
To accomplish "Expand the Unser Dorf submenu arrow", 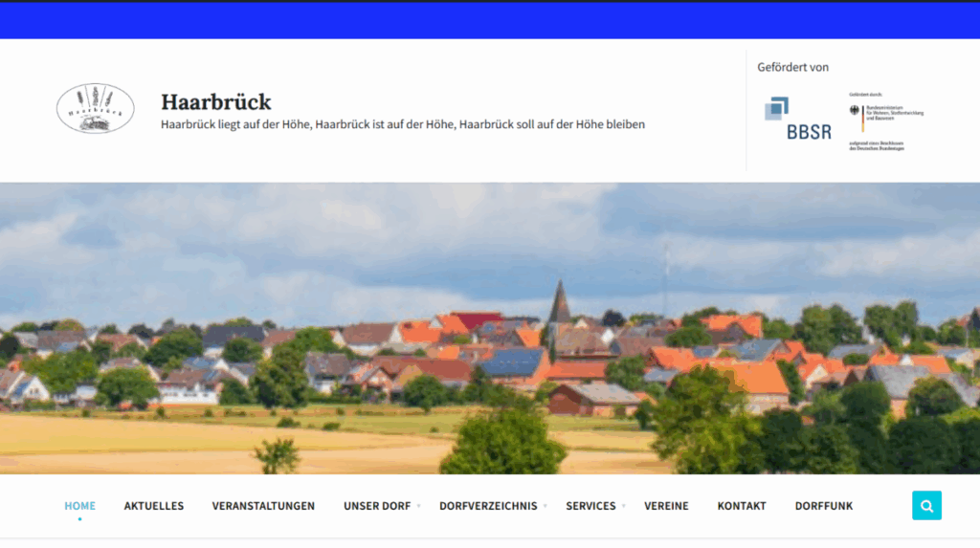I will tap(419, 506).
